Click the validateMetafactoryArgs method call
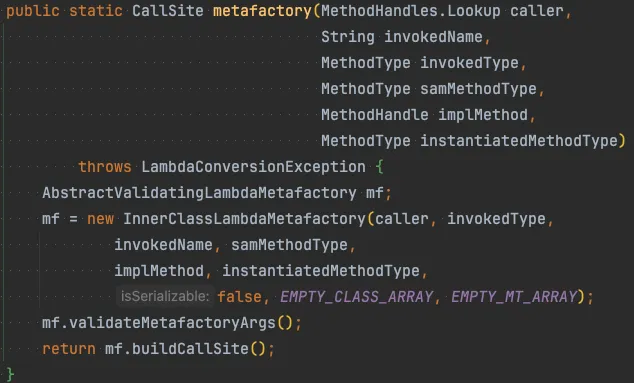The image size is (634, 383). (x=172, y=323)
